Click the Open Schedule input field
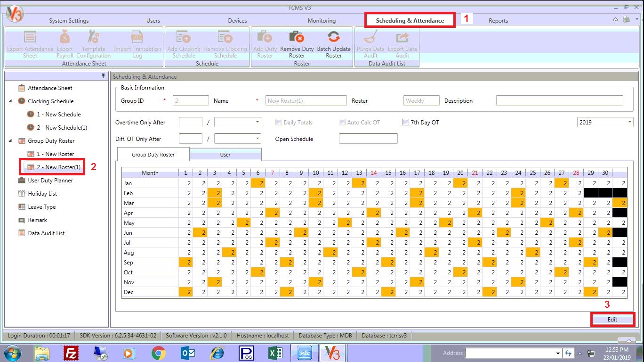This screenshot has height=362, width=644. [x=368, y=139]
